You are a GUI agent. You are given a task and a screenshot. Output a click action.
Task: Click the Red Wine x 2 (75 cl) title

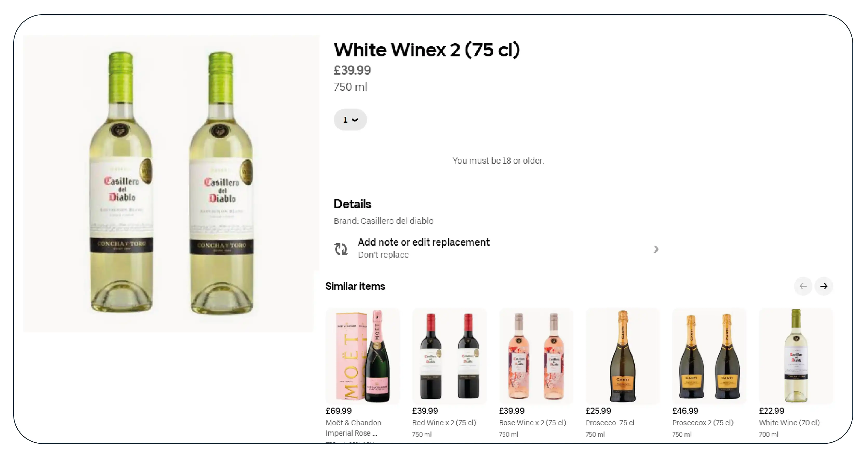[x=444, y=423]
